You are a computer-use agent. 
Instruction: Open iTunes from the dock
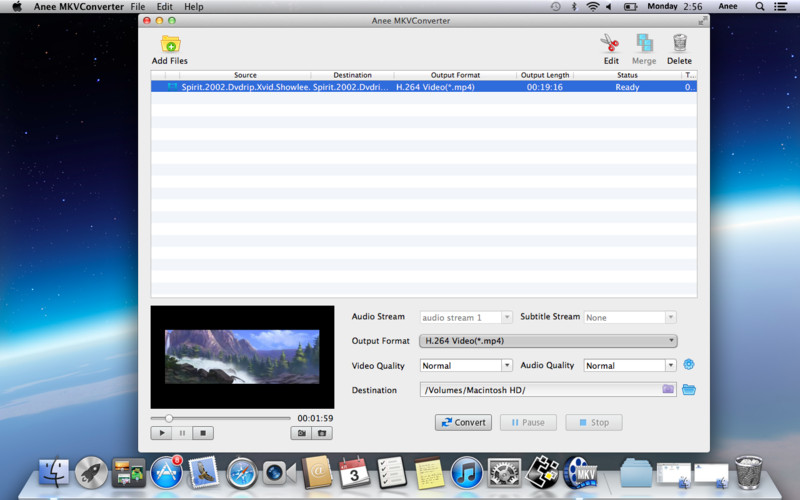tap(467, 472)
